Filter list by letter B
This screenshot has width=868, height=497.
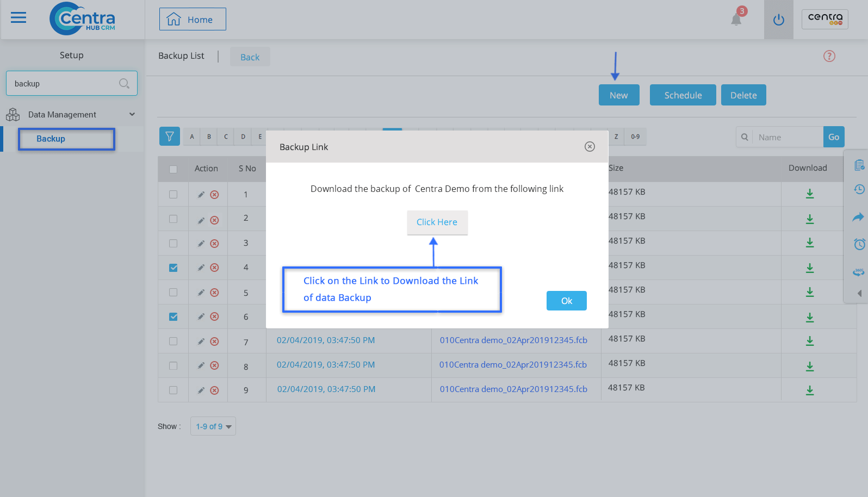pos(209,136)
